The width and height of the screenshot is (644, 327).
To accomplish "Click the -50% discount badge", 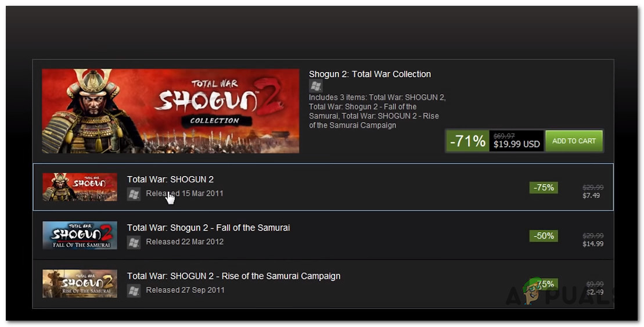I will [x=544, y=236].
